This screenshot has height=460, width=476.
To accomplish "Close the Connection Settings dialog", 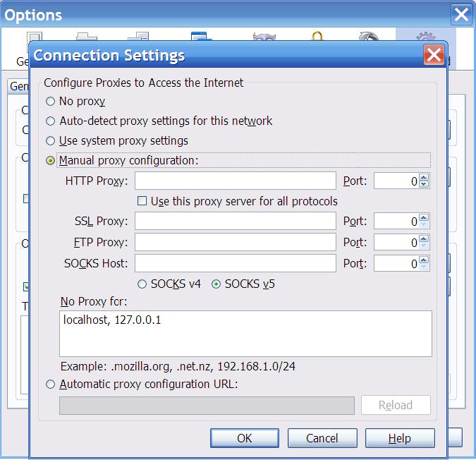I will tap(434, 55).
